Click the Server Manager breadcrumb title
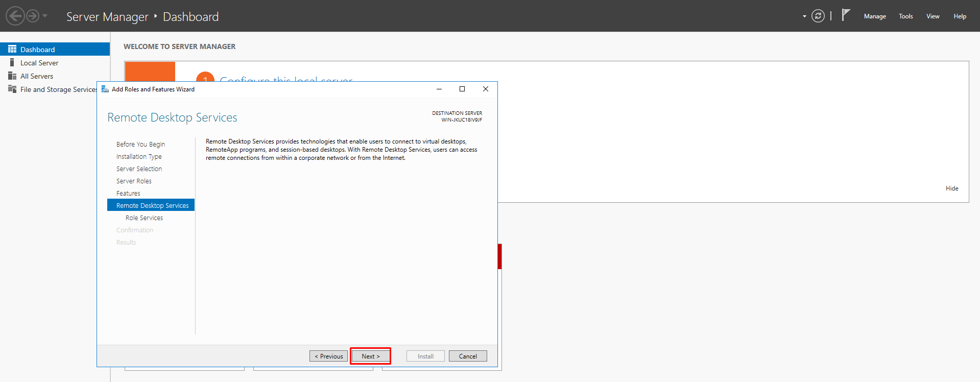This screenshot has height=382, width=980. point(107,16)
